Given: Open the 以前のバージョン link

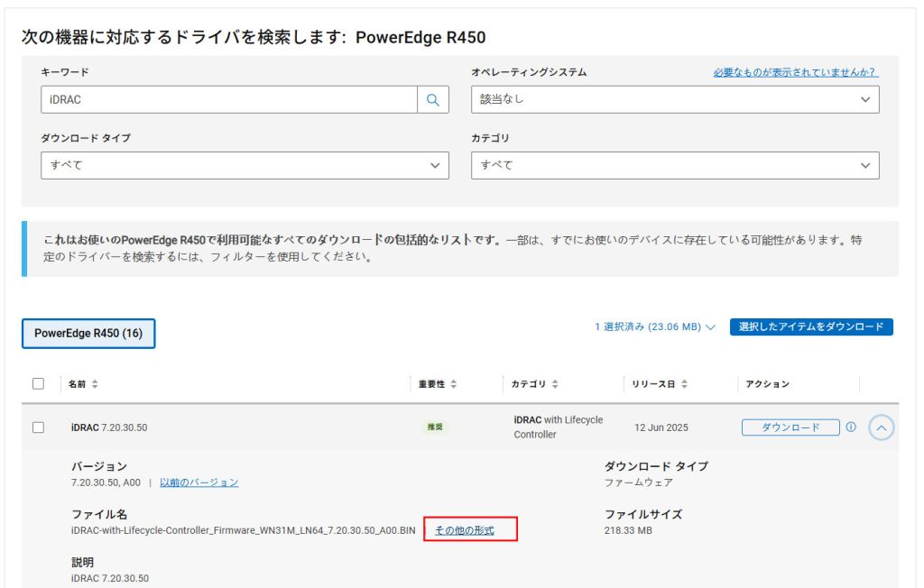Looking at the screenshot, I should click(x=199, y=482).
